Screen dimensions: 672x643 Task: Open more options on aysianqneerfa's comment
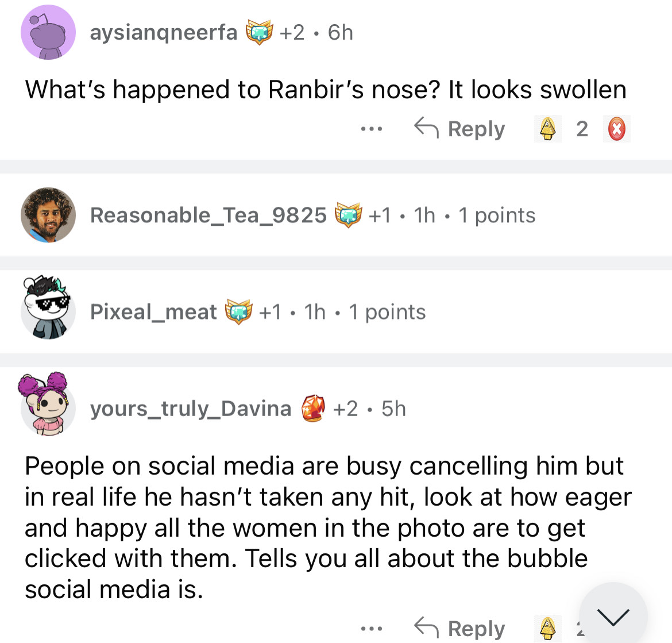[x=372, y=129]
